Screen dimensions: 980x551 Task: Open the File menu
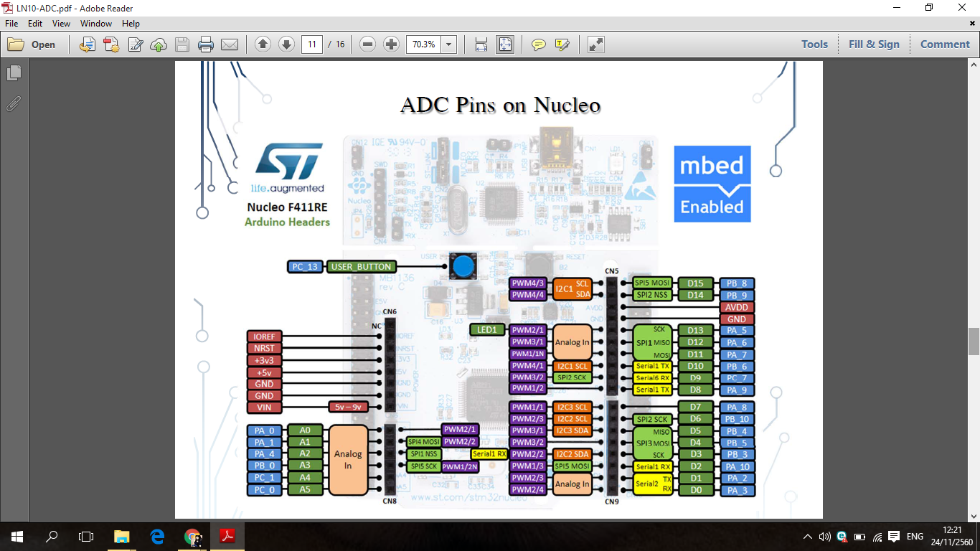(12, 24)
